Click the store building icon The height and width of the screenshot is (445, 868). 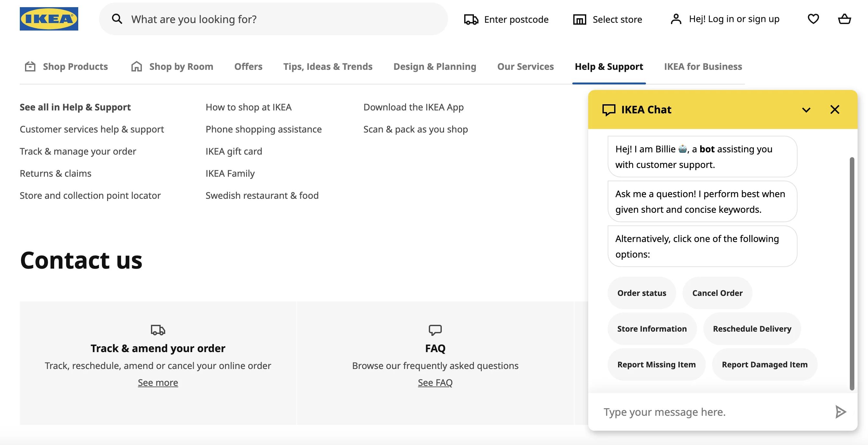[x=579, y=19]
